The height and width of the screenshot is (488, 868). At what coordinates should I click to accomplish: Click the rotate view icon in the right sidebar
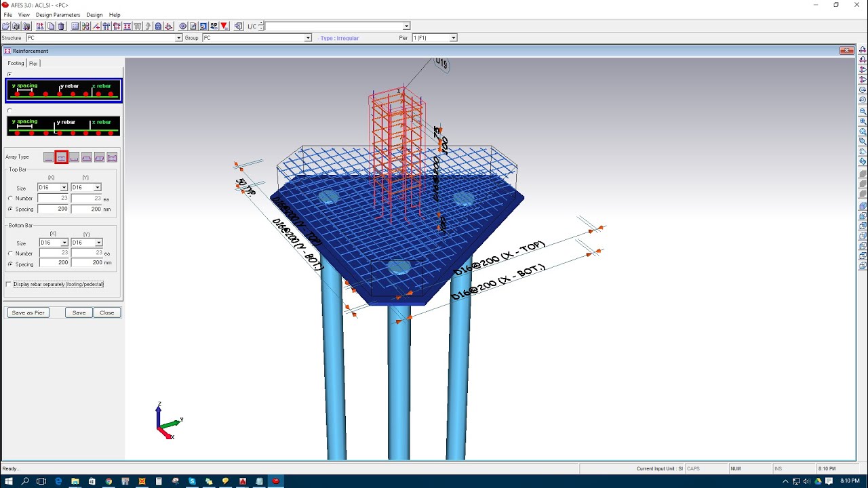click(x=861, y=89)
